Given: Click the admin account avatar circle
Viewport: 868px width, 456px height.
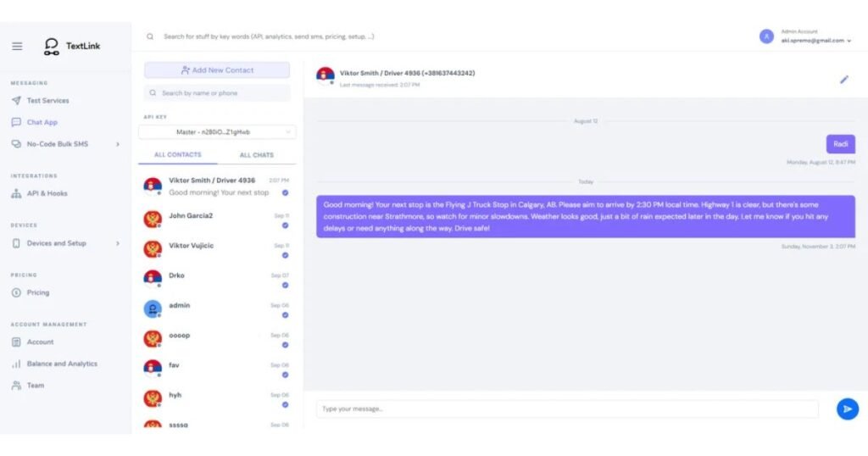Looking at the screenshot, I should tap(766, 36).
